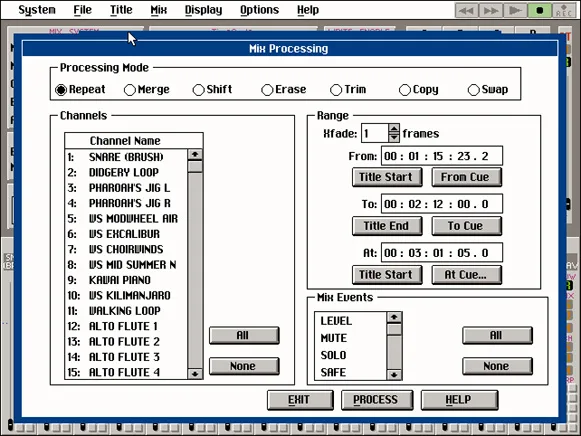Select channel 6 WS EXCALIBUR
The height and width of the screenshot is (436, 581).
126,234
